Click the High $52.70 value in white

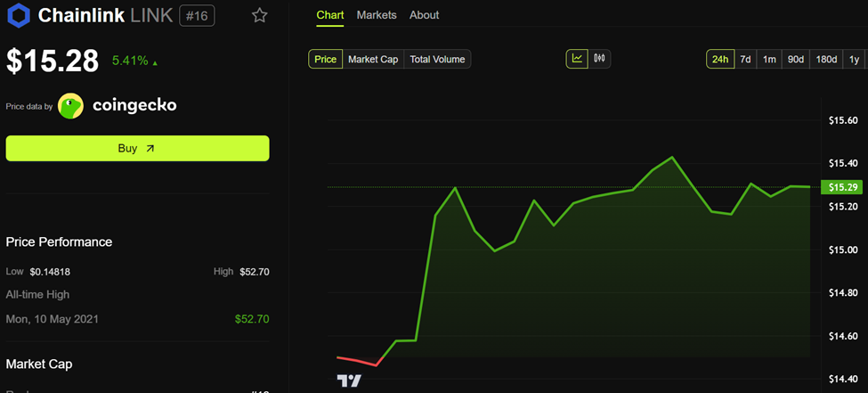click(255, 272)
